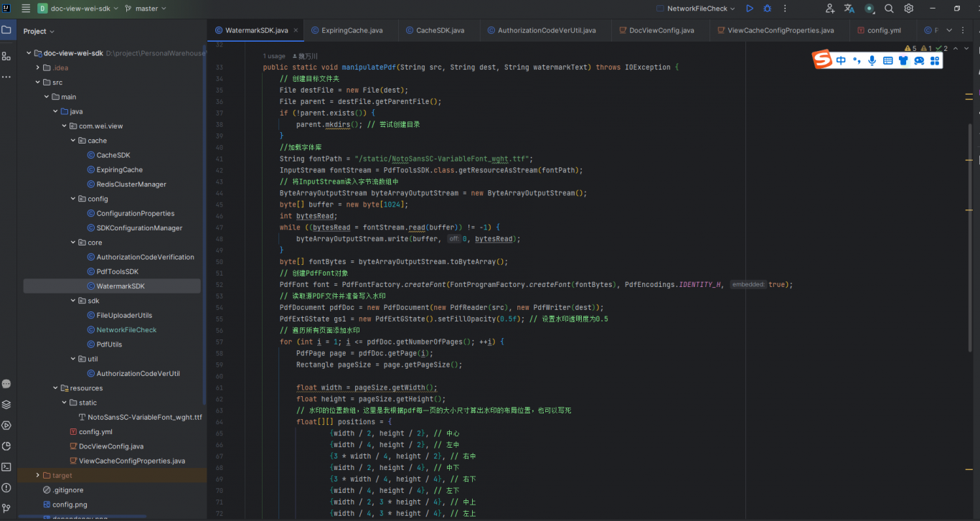Show hidden editor tabs chevron
This screenshot has width=980, height=521.
tap(949, 31)
